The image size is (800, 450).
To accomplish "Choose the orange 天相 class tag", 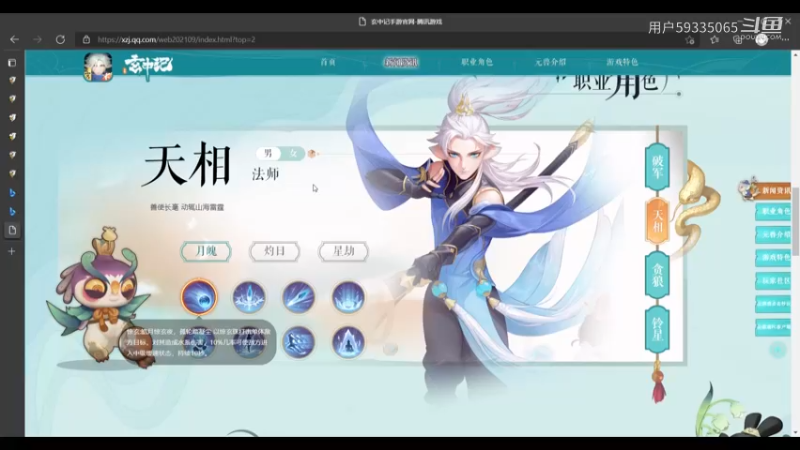I will pos(657,221).
